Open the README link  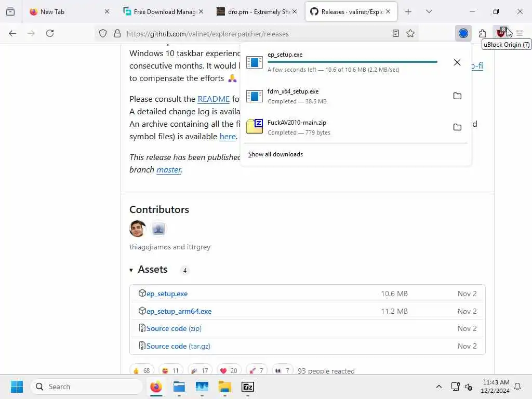(x=214, y=99)
